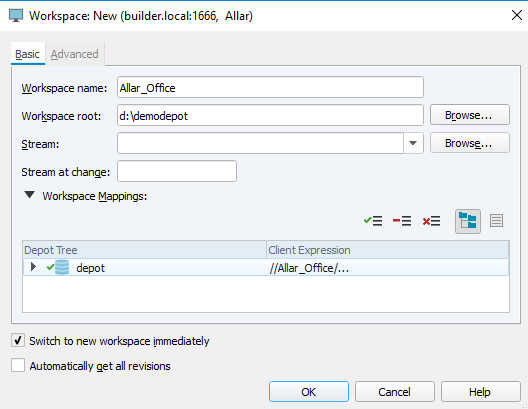Click the exclude tree red minus icon

(402, 221)
